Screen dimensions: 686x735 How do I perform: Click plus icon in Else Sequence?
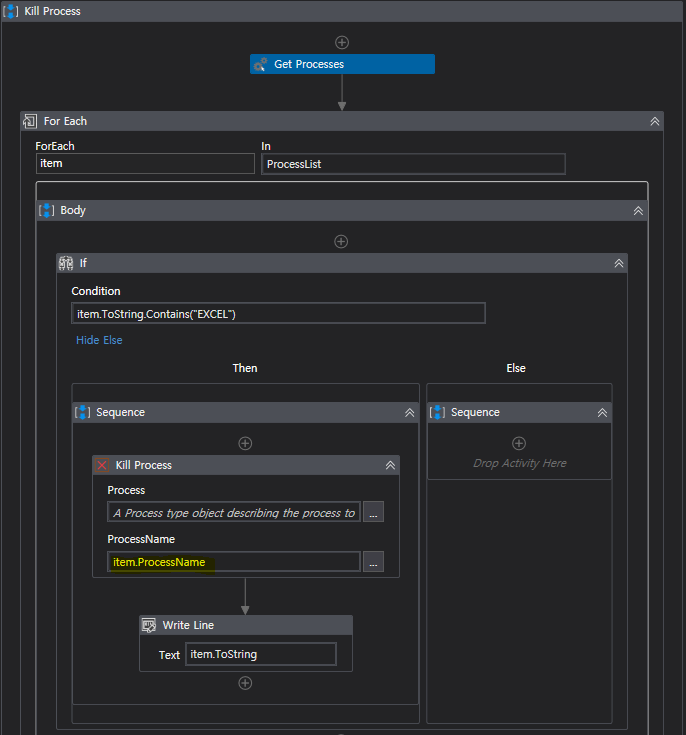coord(519,443)
